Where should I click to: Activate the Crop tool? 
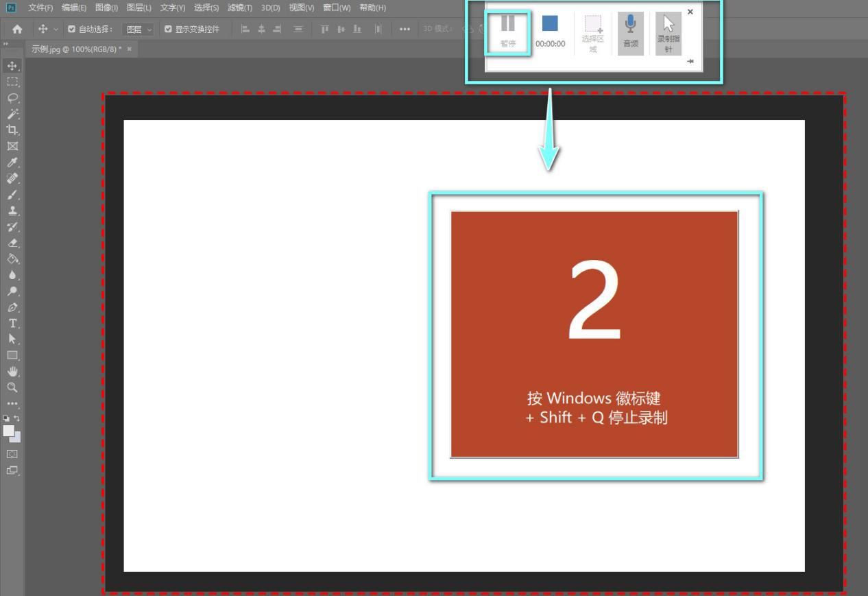(12, 130)
